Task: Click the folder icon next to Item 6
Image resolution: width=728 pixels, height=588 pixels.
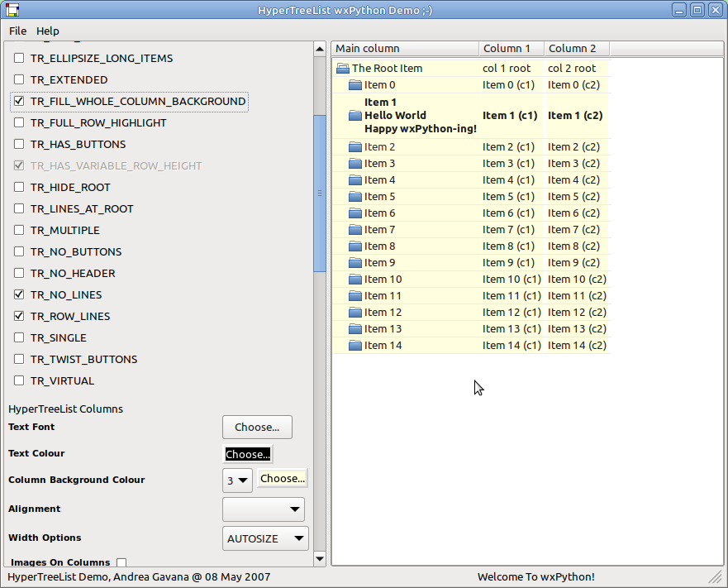Action: coord(355,213)
